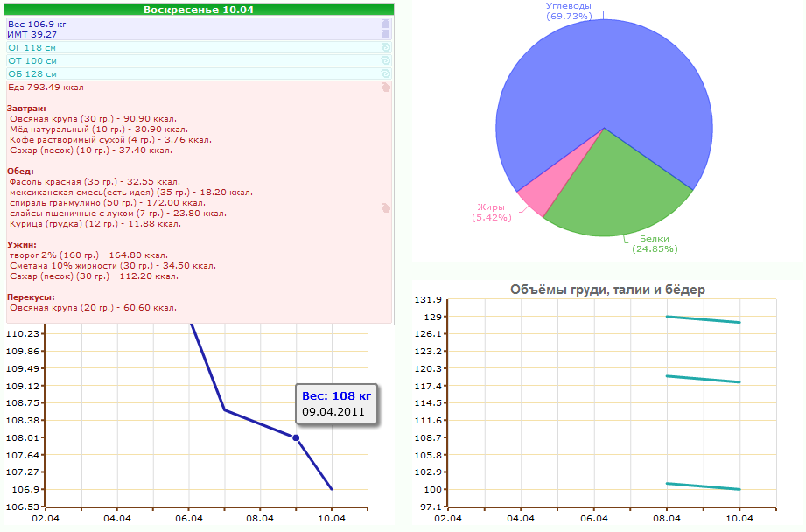Click the apple icon beside спираль гранмулино line
806x532 pixels.
(x=386, y=207)
